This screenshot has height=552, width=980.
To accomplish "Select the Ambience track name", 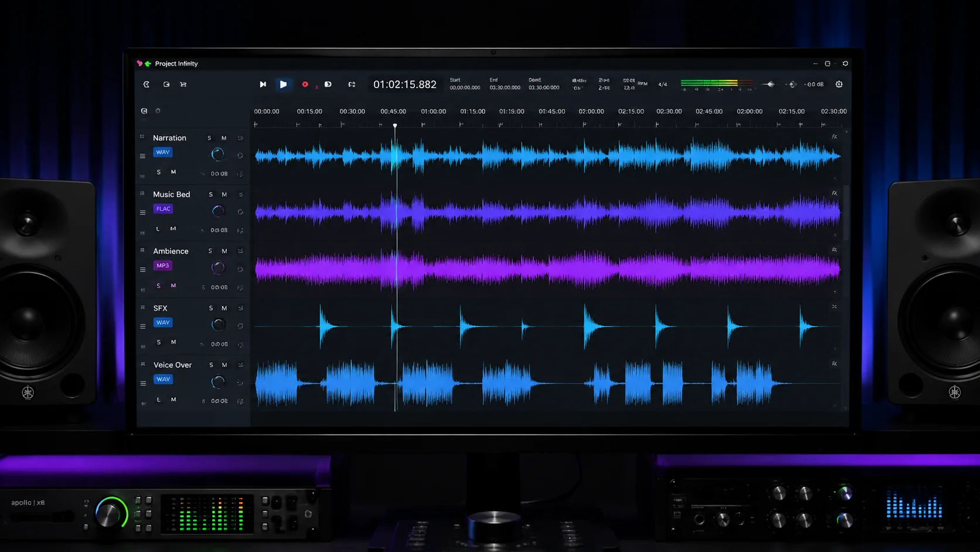I will (x=171, y=251).
